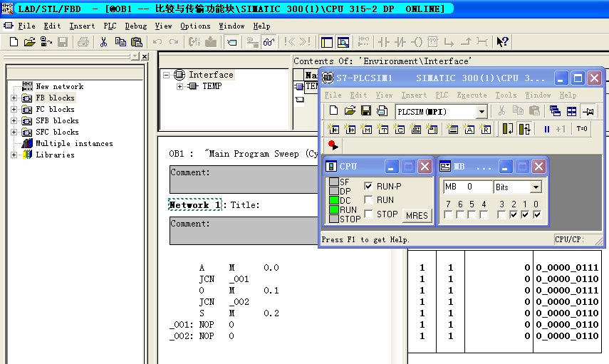Viewport: 609px width, 364px height.
Task: Insert Block Registers icon in PLCSIM
Action: (x=486, y=129)
